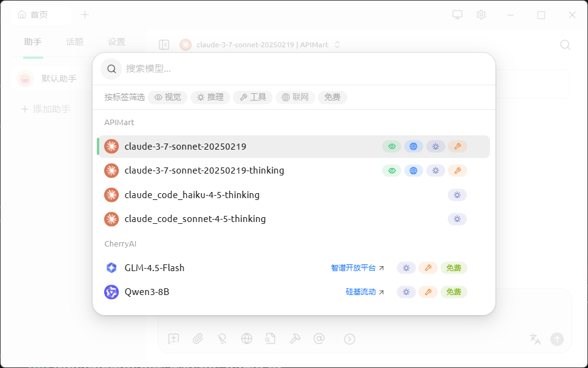Click vision eye badge on claude-3-7-sonnet-20250219

click(392, 147)
